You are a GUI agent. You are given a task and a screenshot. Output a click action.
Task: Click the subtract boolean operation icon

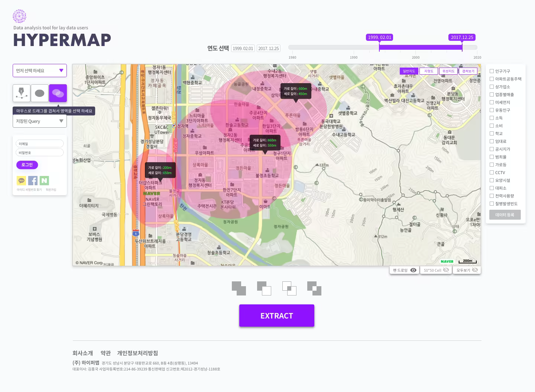tap(264, 288)
